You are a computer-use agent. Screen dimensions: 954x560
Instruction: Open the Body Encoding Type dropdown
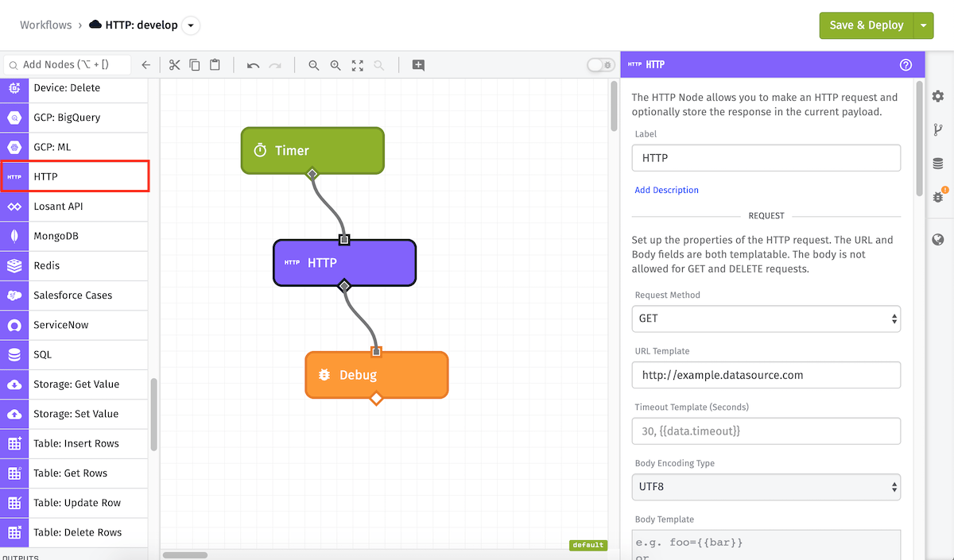click(766, 487)
